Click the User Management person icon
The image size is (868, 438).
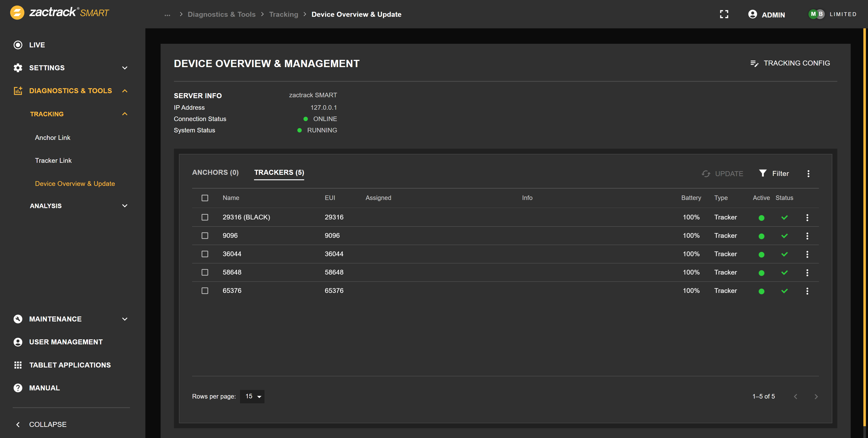pyautogui.click(x=18, y=342)
